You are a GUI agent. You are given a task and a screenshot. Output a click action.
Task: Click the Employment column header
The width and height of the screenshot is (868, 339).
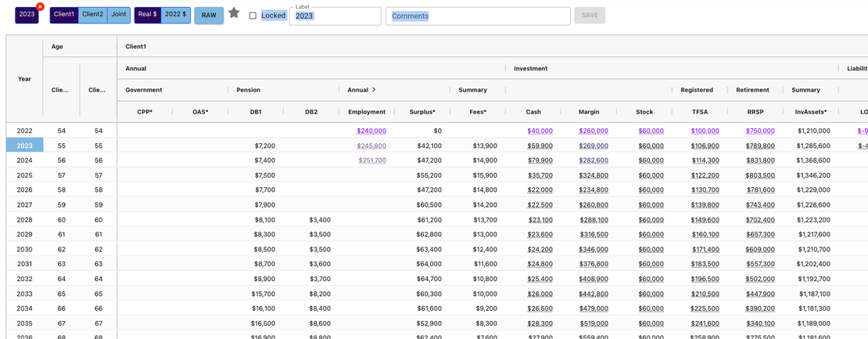[367, 112]
